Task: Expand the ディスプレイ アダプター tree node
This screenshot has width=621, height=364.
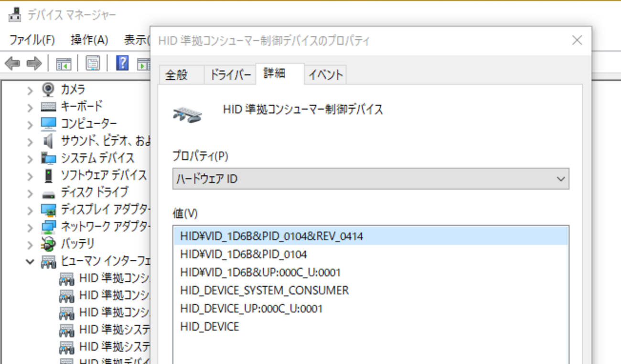Action: (x=30, y=210)
